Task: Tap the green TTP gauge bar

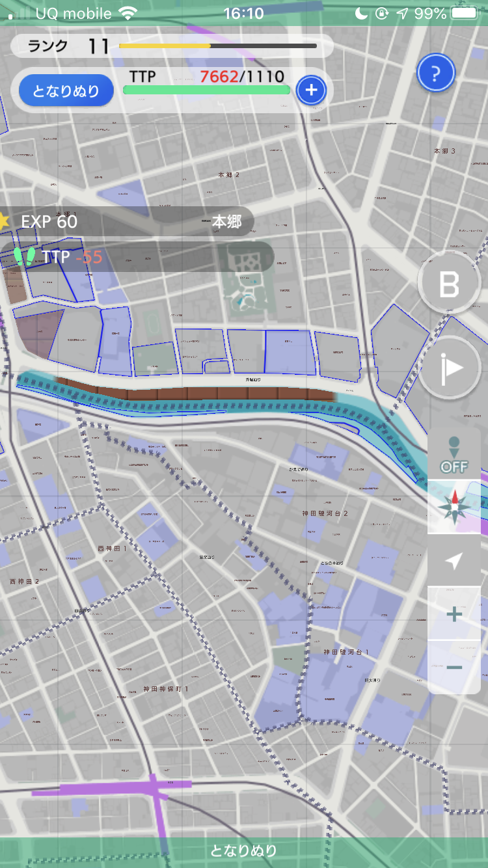Action: [x=207, y=90]
